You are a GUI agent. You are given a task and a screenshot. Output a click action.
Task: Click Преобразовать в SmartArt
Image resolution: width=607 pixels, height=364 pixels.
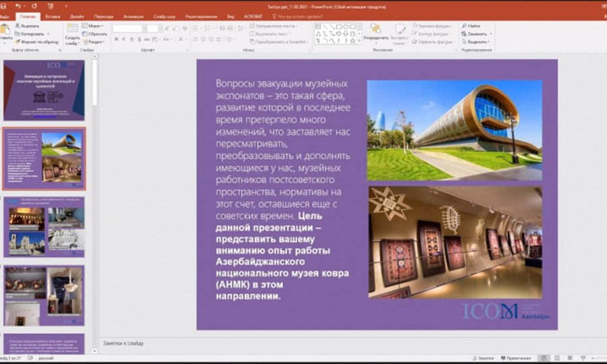click(x=279, y=42)
